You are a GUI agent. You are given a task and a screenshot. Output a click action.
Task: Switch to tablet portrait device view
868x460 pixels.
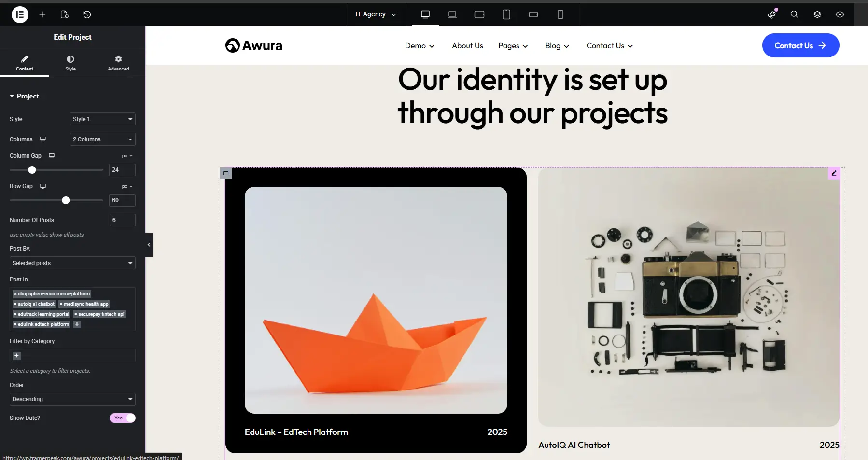tap(506, 14)
